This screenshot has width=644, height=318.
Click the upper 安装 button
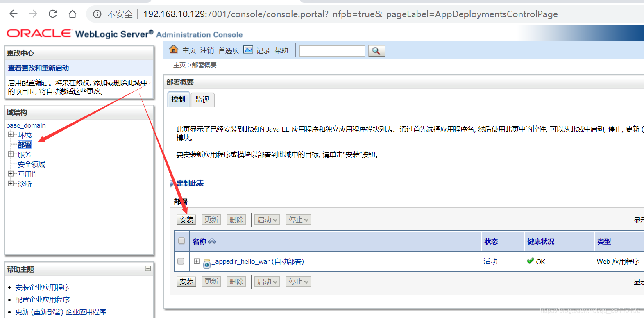[186, 220]
